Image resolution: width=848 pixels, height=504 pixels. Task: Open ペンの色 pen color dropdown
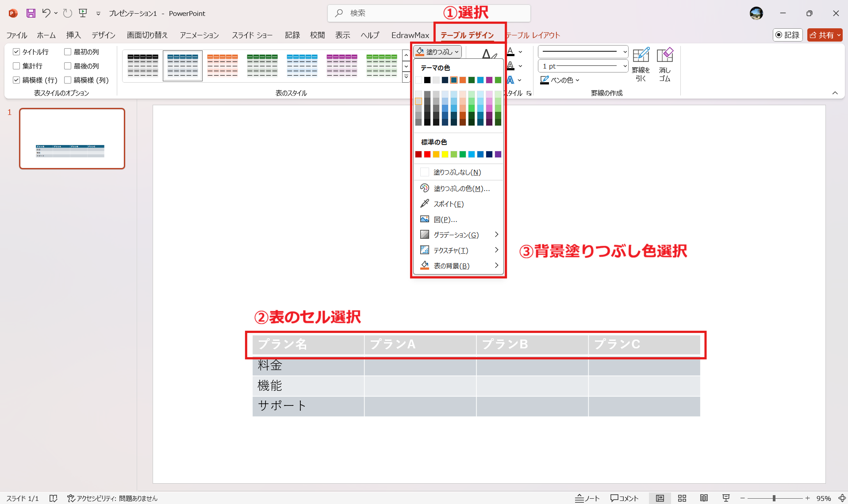click(x=560, y=80)
